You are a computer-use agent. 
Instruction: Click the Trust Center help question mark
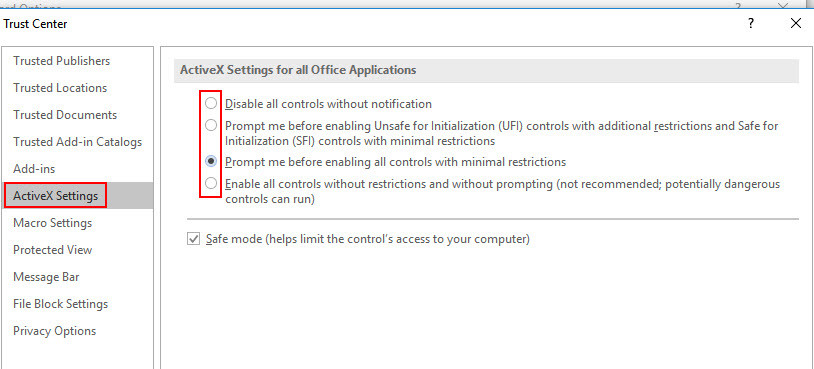click(x=751, y=24)
